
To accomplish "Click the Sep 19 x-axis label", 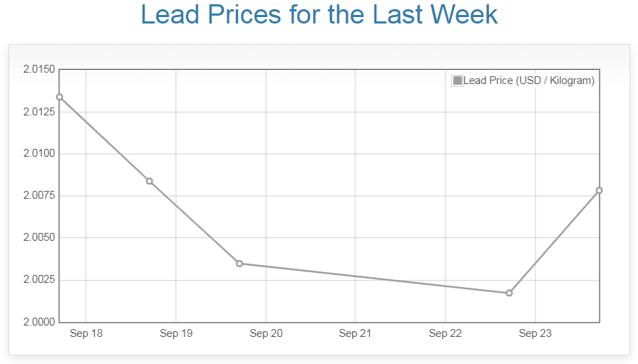I will (176, 333).
